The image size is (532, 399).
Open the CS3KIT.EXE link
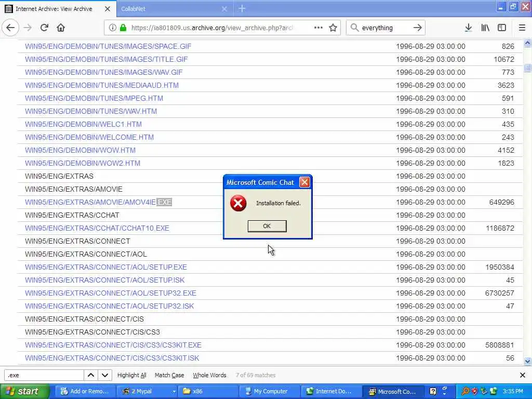coord(113,345)
